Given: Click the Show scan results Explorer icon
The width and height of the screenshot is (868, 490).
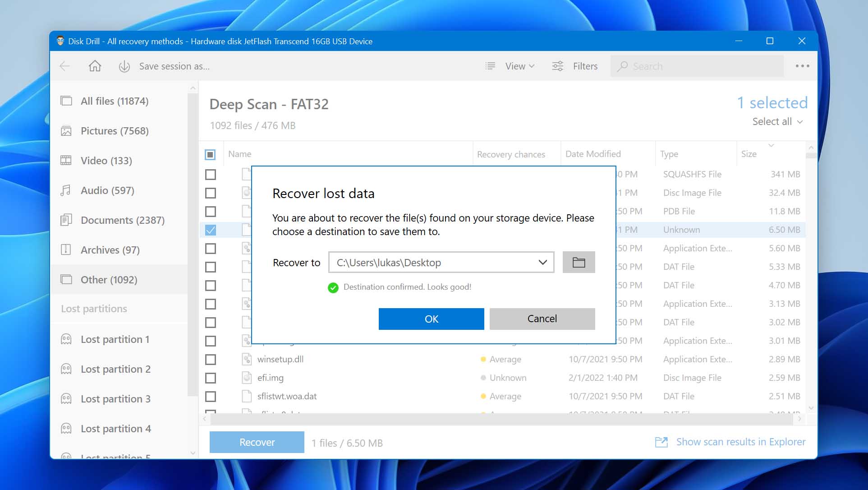Looking at the screenshot, I should coord(661,442).
